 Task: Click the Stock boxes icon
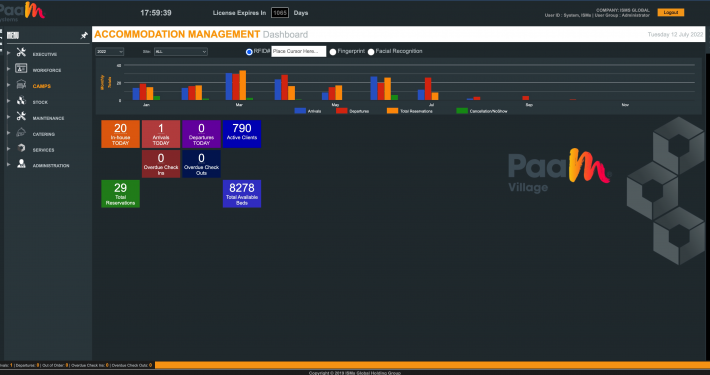click(x=21, y=101)
